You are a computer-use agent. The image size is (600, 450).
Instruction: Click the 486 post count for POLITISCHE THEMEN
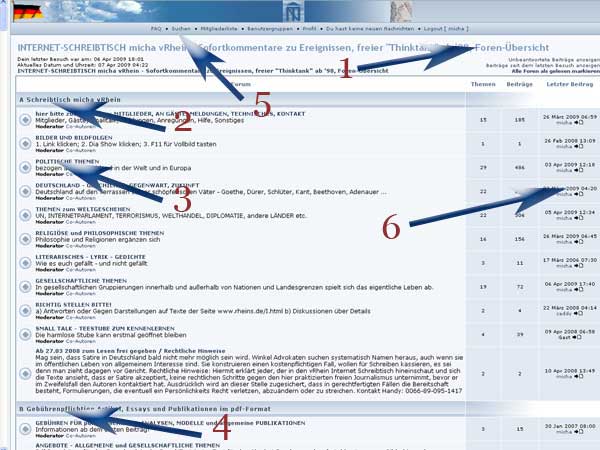[520, 168]
